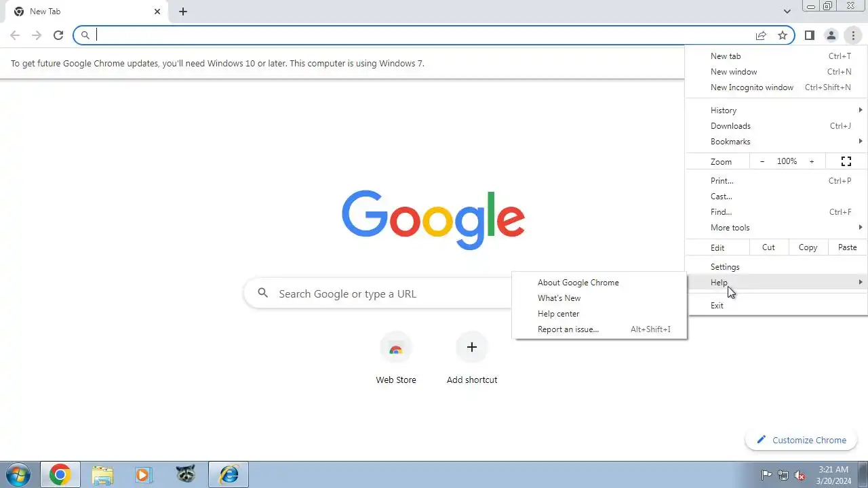The width and height of the screenshot is (868, 488).
Task: Select New window menu entry
Action: [776, 72]
